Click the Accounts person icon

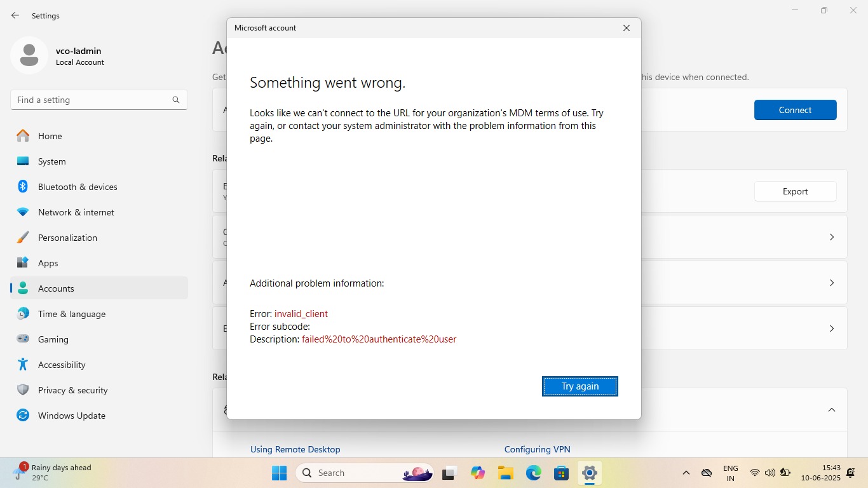pos(23,288)
